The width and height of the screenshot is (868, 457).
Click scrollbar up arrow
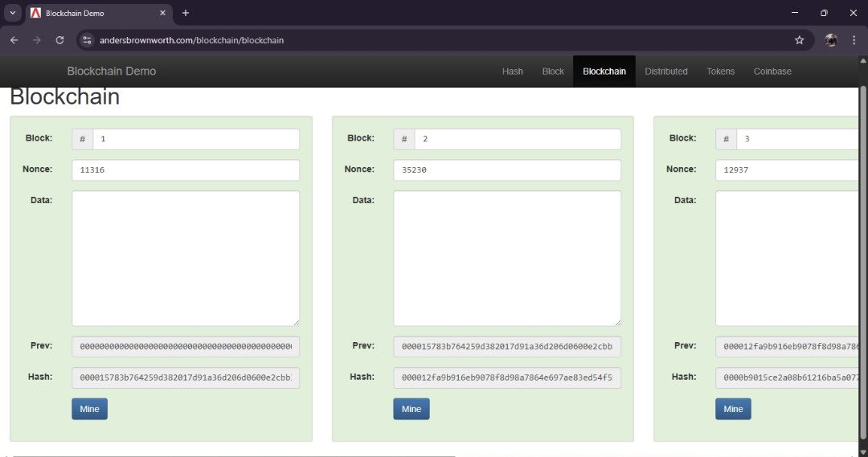863,60
